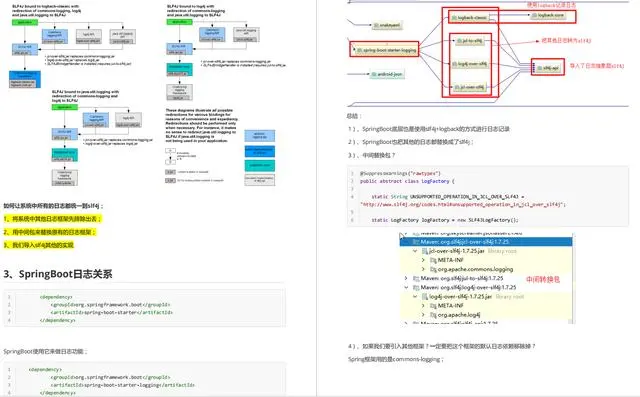Click highlighted line '2、用中间包来替换原有的日志框架'

tap(50, 232)
